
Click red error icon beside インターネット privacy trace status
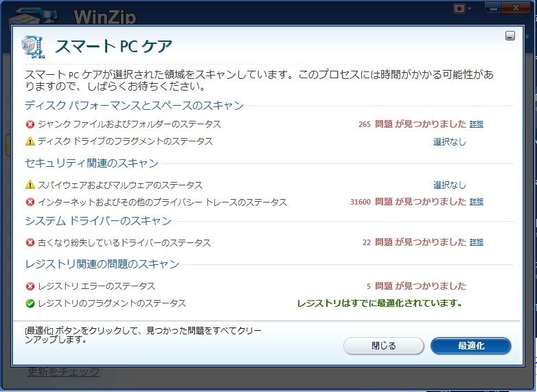click(x=30, y=202)
